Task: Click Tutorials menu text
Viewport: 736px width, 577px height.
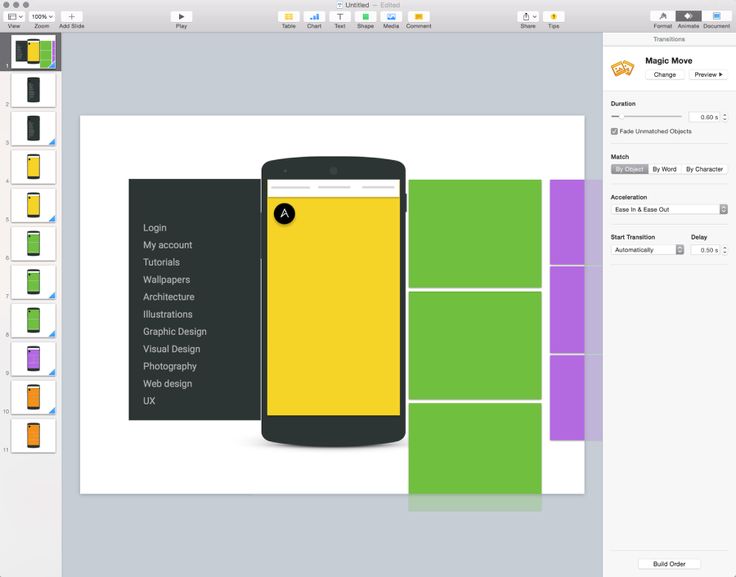Action: pos(161,262)
